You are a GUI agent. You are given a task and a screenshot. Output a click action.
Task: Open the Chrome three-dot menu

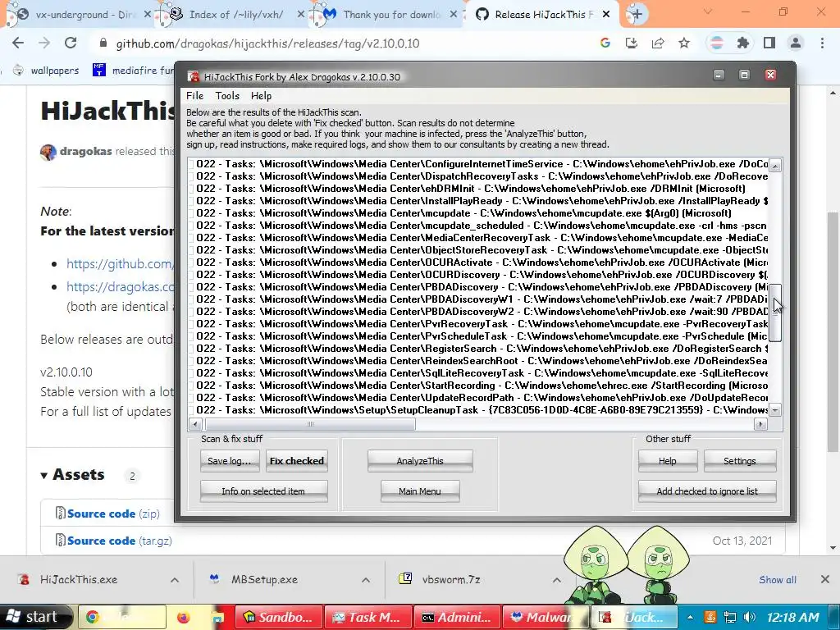[x=822, y=43]
